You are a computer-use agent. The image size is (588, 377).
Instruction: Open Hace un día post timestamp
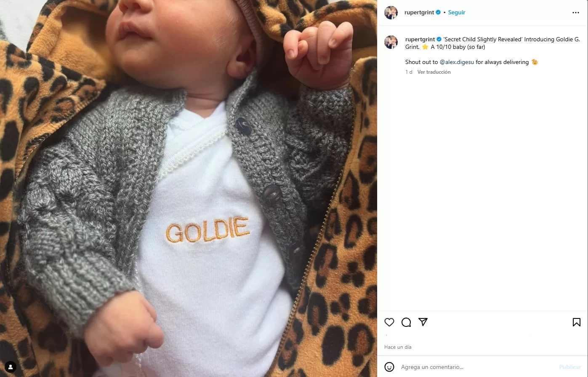click(398, 347)
